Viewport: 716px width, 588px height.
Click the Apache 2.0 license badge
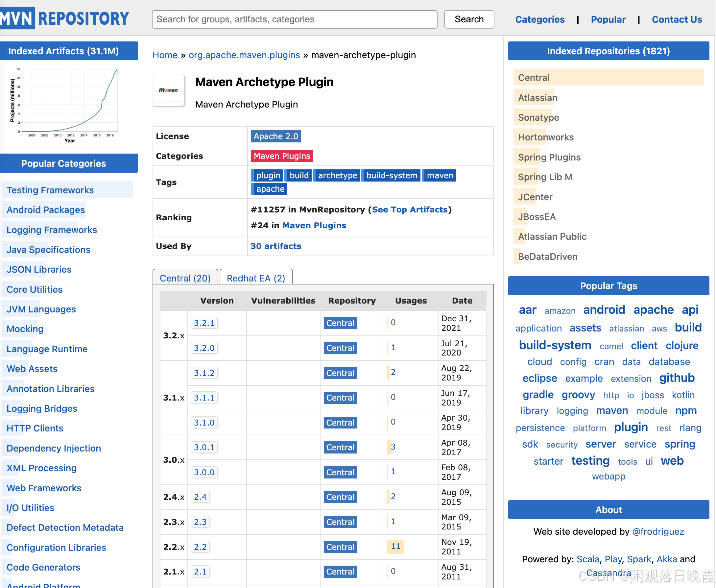[275, 136]
